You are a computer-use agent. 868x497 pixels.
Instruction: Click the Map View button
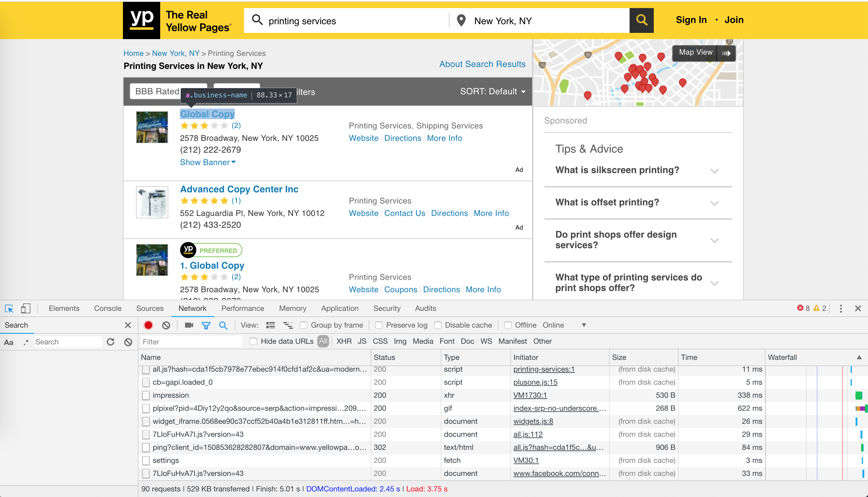(696, 52)
